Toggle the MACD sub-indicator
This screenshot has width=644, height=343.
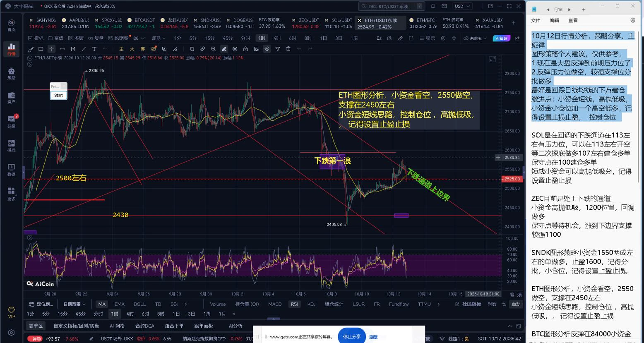[x=275, y=304]
